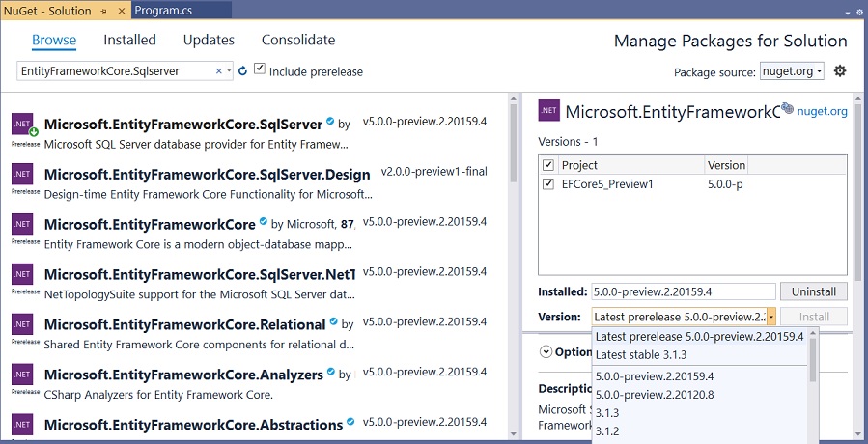Click the Uninstall button
868x444 pixels.
pos(813,291)
